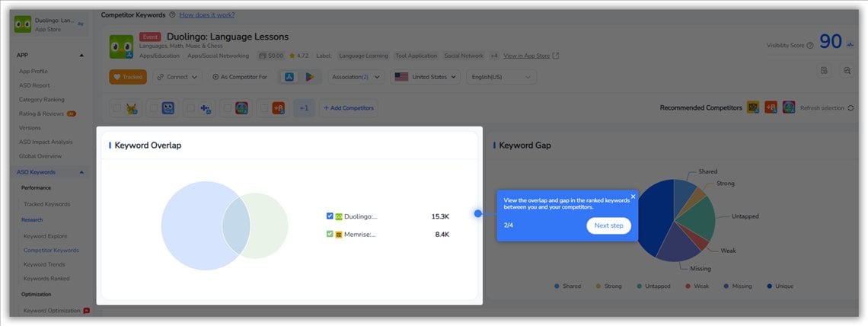Click the As Competitor For button
This screenshot has width=868, height=326.
pyautogui.click(x=240, y=77)
